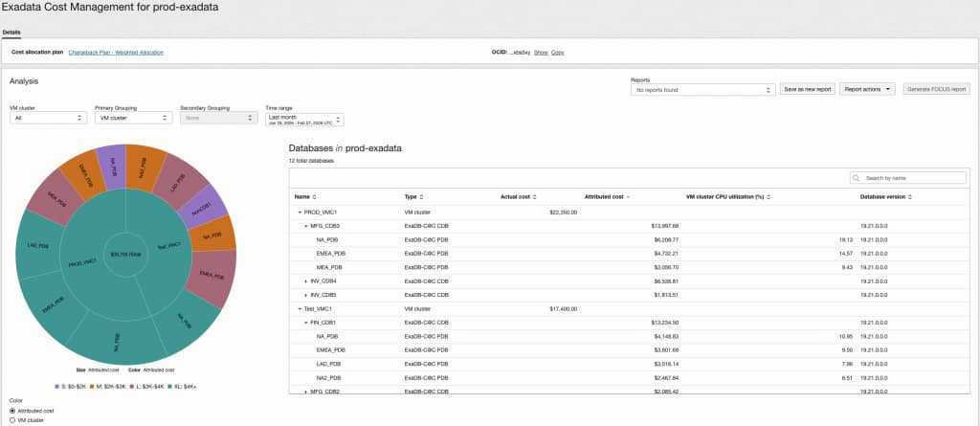
Task: Expand the MFG_CDB2 row
Action: click(x=305, y=391)
